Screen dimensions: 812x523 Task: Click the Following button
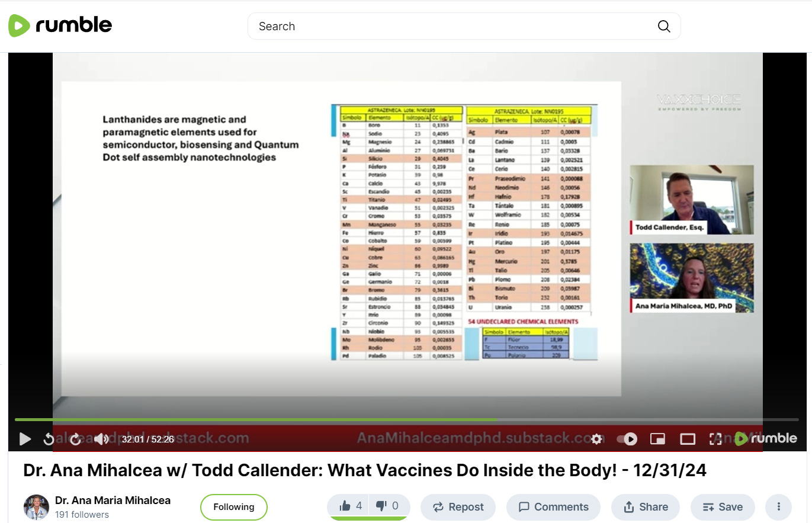point(234,507)
